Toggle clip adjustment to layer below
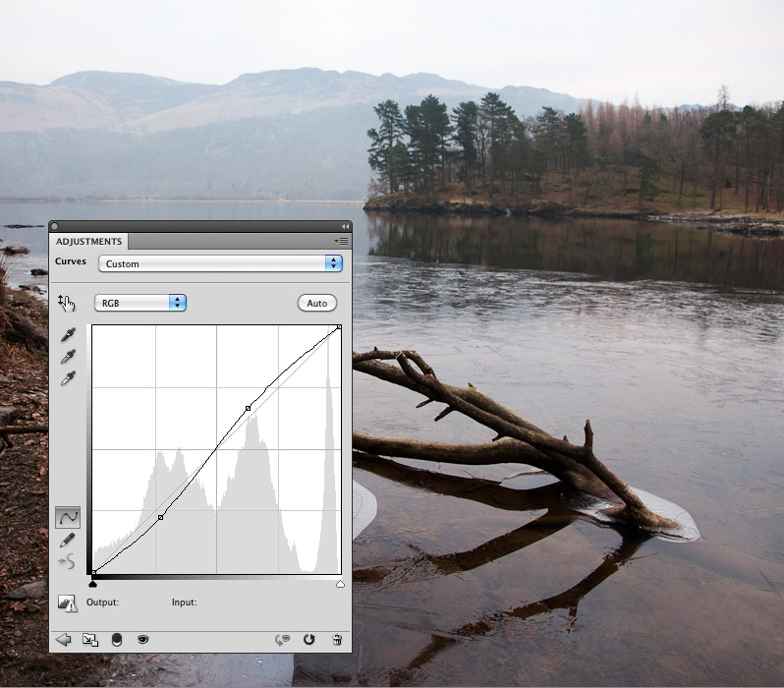784x688 pixels. (117, 639)
